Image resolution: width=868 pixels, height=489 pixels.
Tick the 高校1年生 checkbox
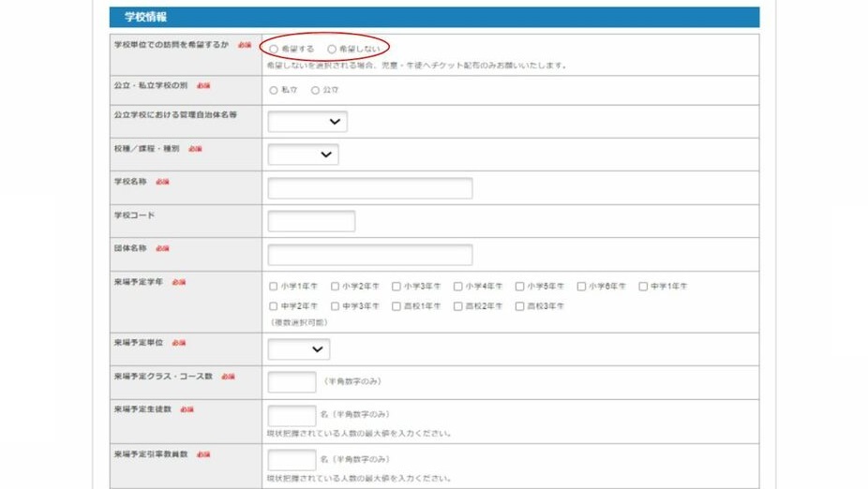397,306
